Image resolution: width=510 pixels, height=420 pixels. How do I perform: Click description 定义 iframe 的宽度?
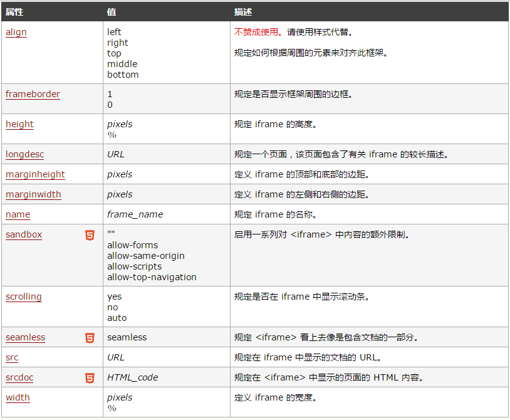276,397
